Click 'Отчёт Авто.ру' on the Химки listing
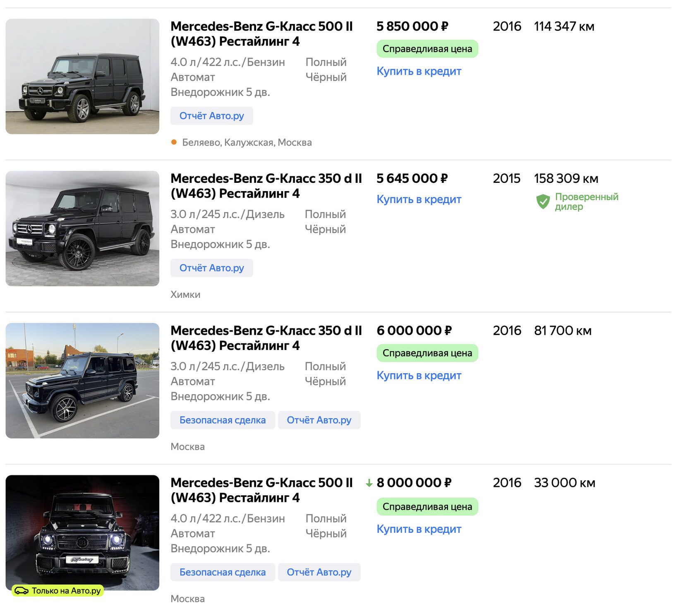 click(x=211, y=268)
